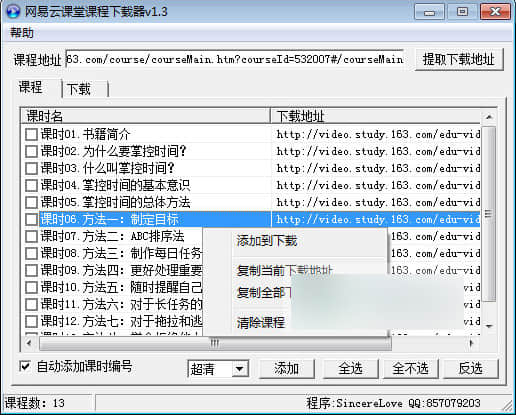Choose 复制当前下载地址 from context menu
Image resolution: width=516 pixels, height=415 pixels.
[284, 270]
